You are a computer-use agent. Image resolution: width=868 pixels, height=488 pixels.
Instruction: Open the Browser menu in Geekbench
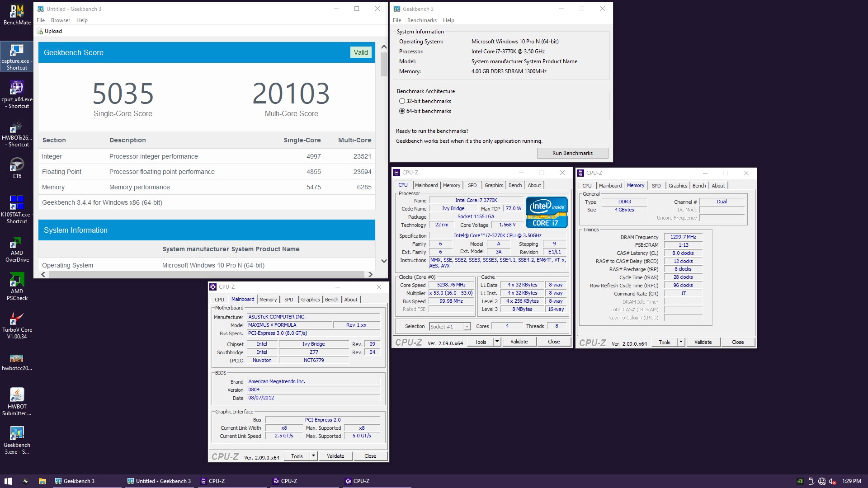point(61,20)
